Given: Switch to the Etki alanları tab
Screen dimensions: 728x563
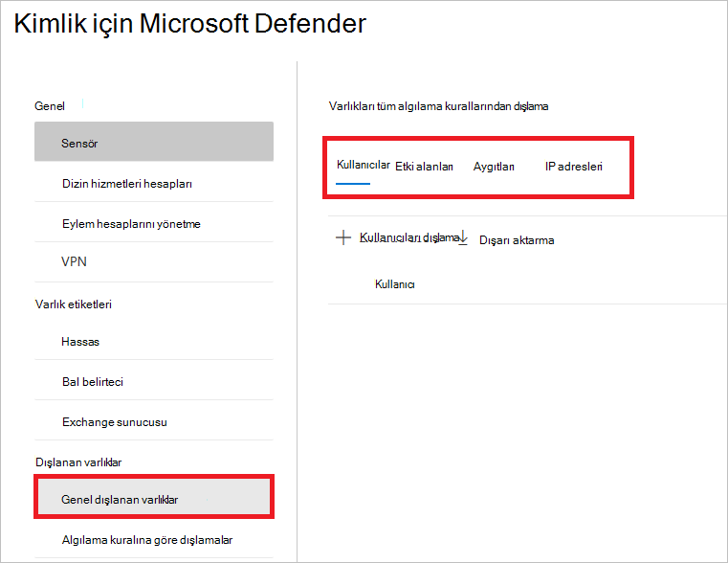Looking at the screenshot, I should (x=424, y=167).
